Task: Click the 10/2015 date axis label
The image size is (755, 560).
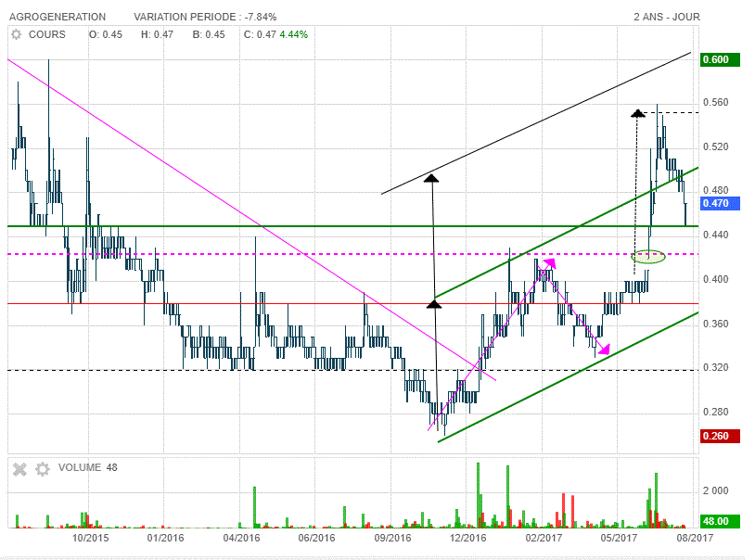Action: (x=91, y=538)
